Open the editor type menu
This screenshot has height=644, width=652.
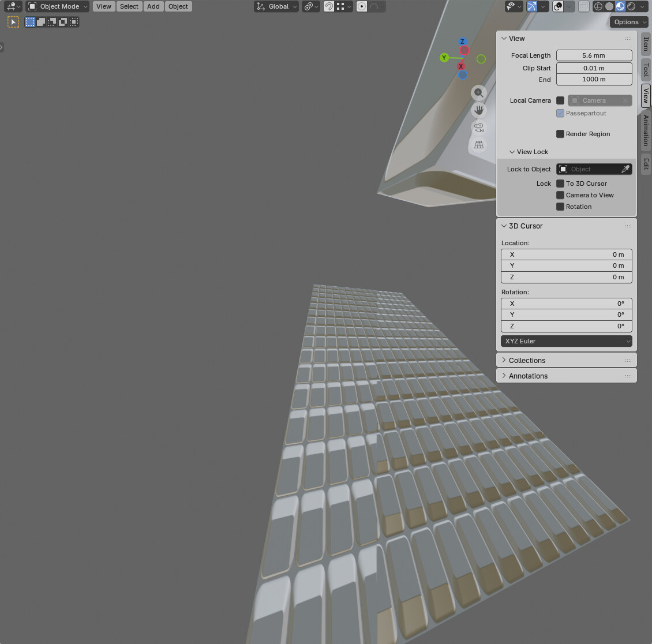(x=13, y=6)
